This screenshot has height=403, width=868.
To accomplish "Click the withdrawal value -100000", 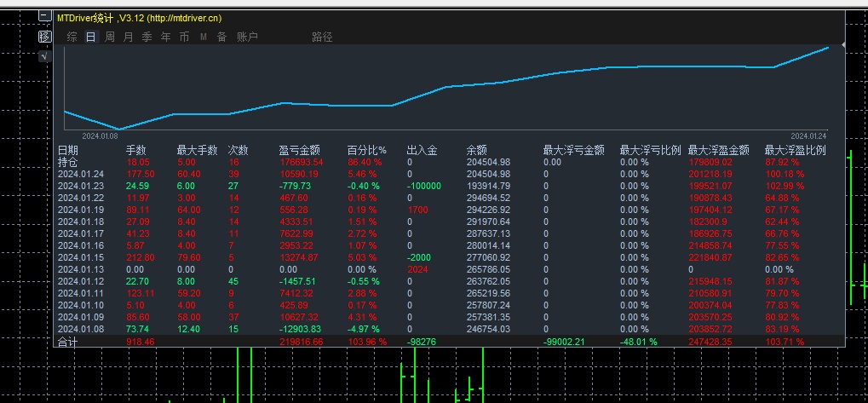I will point(424,186).
